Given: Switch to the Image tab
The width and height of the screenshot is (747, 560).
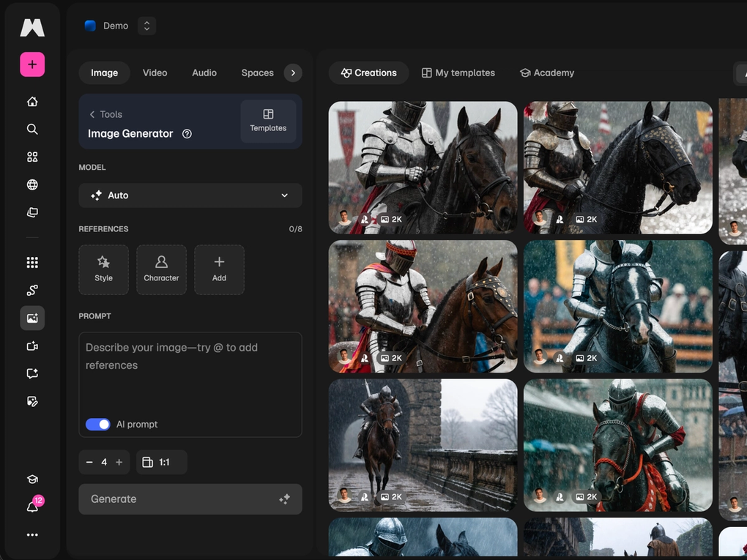Looking at the screenshot, I should click(x=104, y=73).
